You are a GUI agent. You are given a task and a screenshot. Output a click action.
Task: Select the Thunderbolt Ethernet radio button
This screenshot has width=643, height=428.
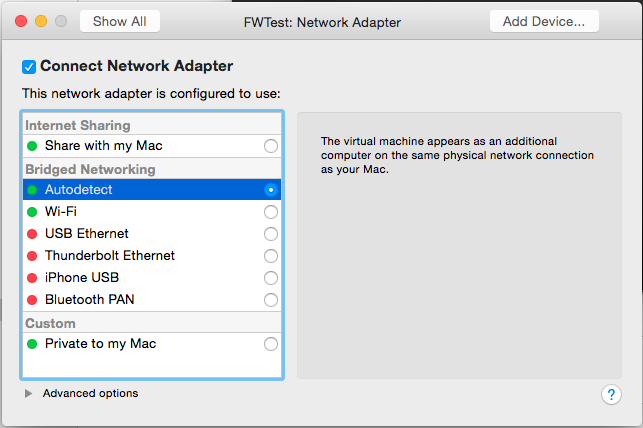[x=270, y=256]
